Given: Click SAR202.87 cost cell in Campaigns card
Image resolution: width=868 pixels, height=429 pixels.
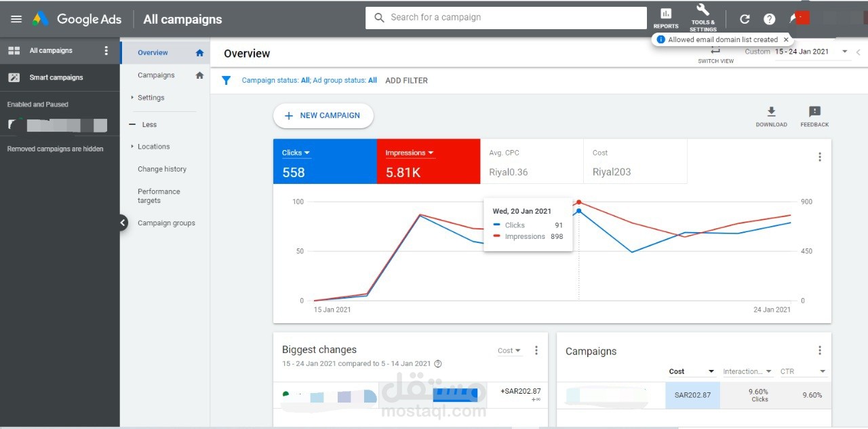Looking at the screenshot, I should pos(692,395).
